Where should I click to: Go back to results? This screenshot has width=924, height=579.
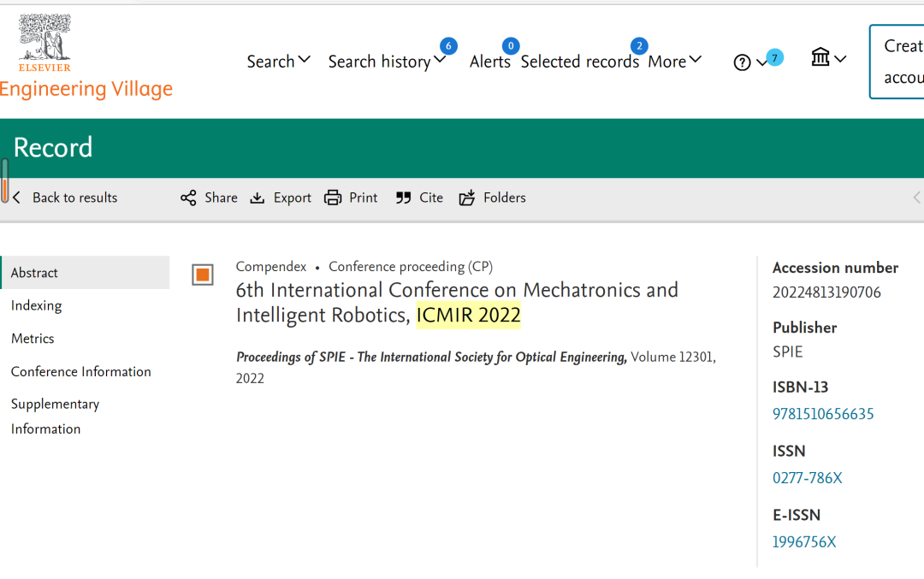pos(74,198)
